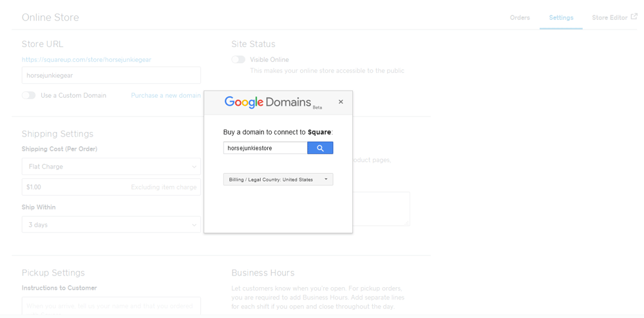
Task: Open external Store Editor link icon
Action: (634, 17)
